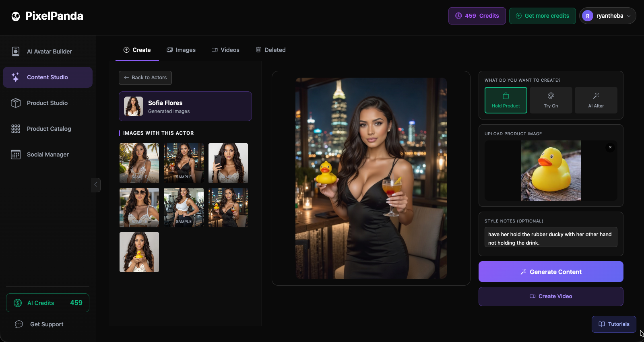Click the Deleted tab trash icon
Viewport: 644px width, 342px height.
click(258, 49)
